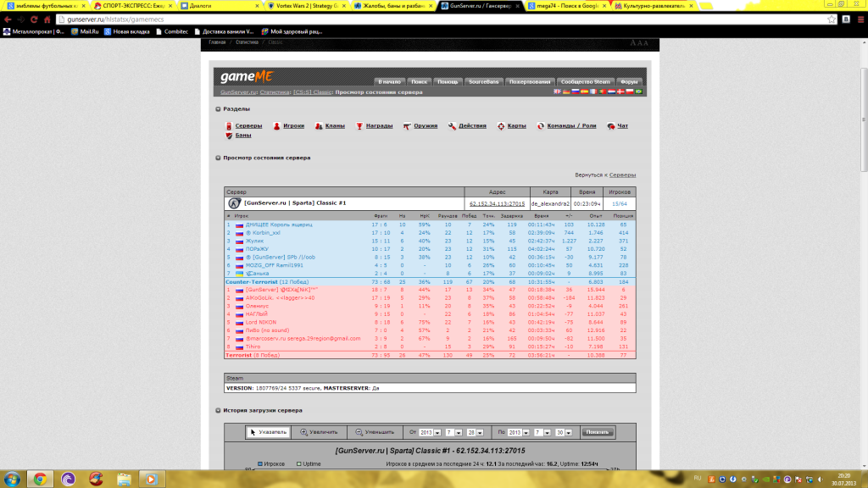Toggle the Uptime series in chart legend
This screenshot has height=488, width=868.
pyautogui.click(x=298, y=464)
